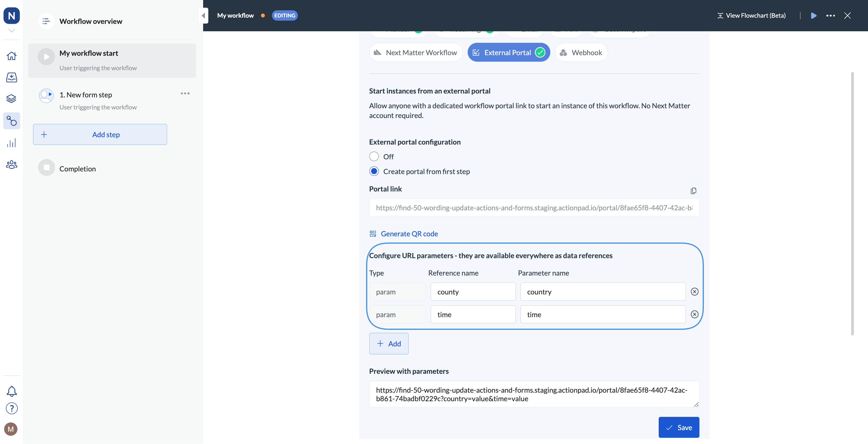
Task: Open the top bar more options menu
Action: (830, 15)
